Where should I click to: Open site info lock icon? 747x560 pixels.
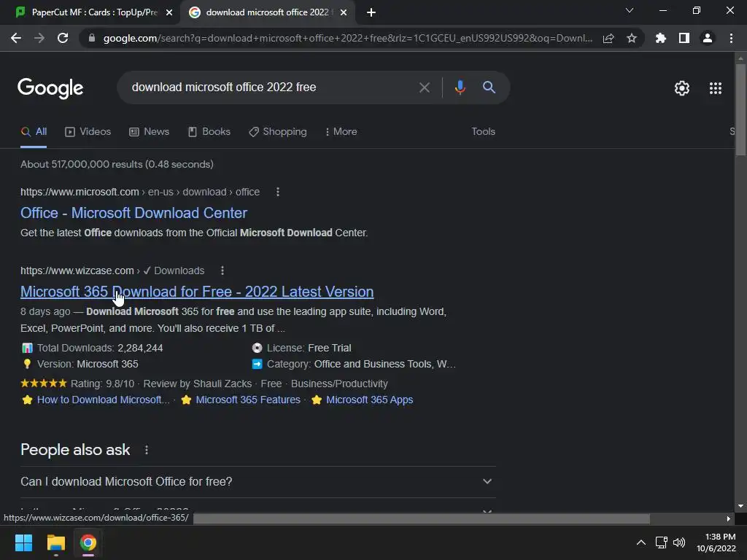[x=92, y=38]
